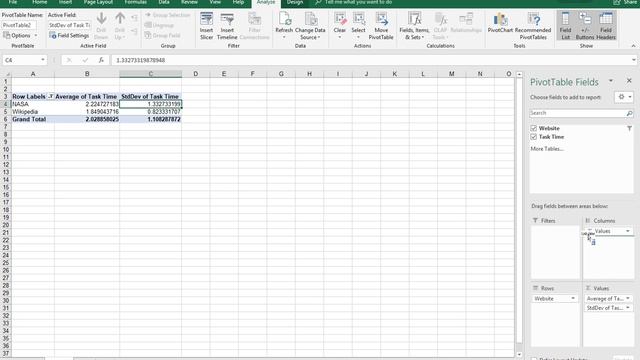Open the Select actions icon
Screen dimensions: 640x360
click(358, 26)
